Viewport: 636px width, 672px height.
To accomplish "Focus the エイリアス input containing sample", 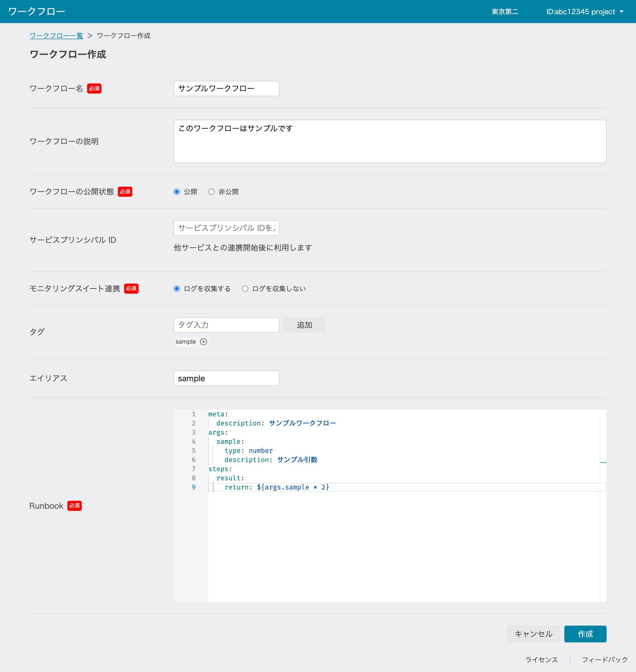I will [226, 378].
